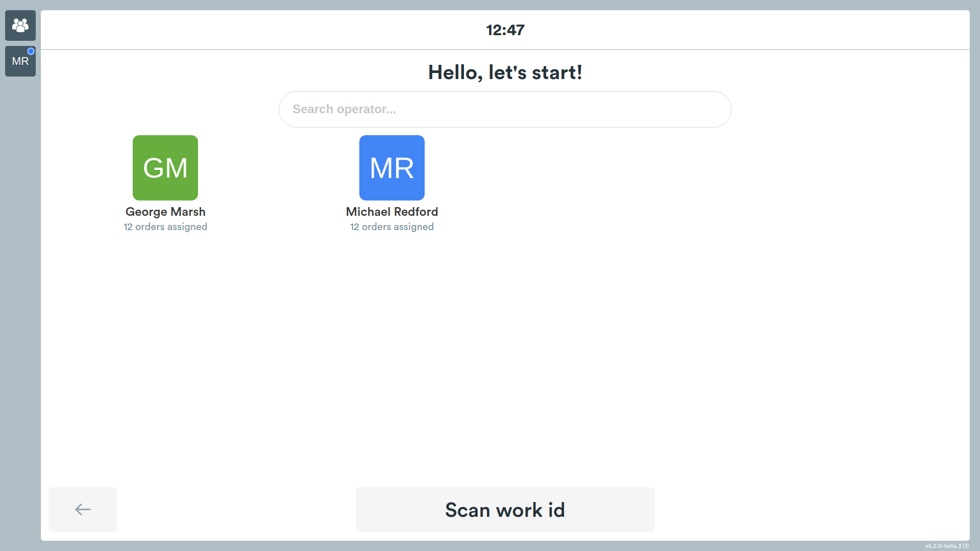This screenshot has height=551, width=980.
Task: Select the MR operator tab in sidebar
Action: point(20,61)
